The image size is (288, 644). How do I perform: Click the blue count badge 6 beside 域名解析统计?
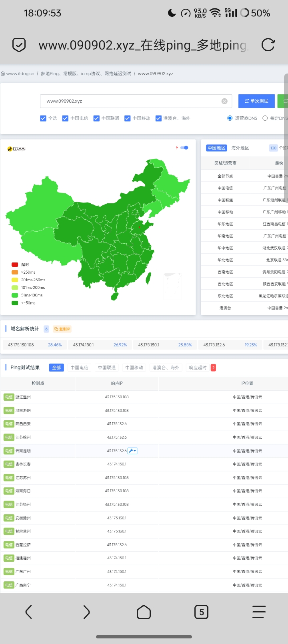(46, 329)
